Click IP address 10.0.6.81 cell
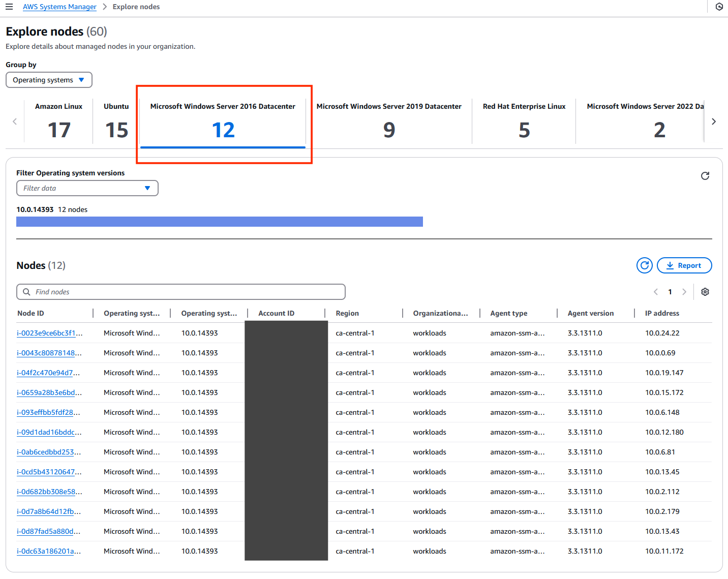The width and height of the screenshot is (728, 579). point(660,452)
